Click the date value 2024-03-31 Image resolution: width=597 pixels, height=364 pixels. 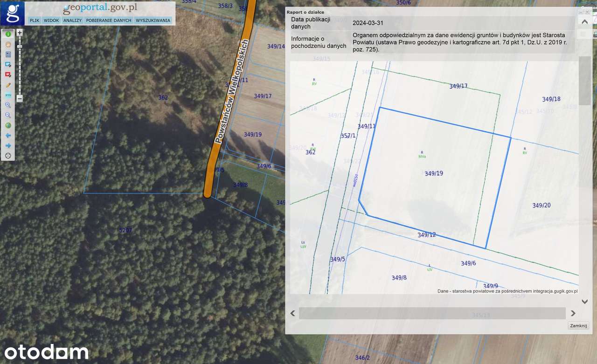coord(368,23)
